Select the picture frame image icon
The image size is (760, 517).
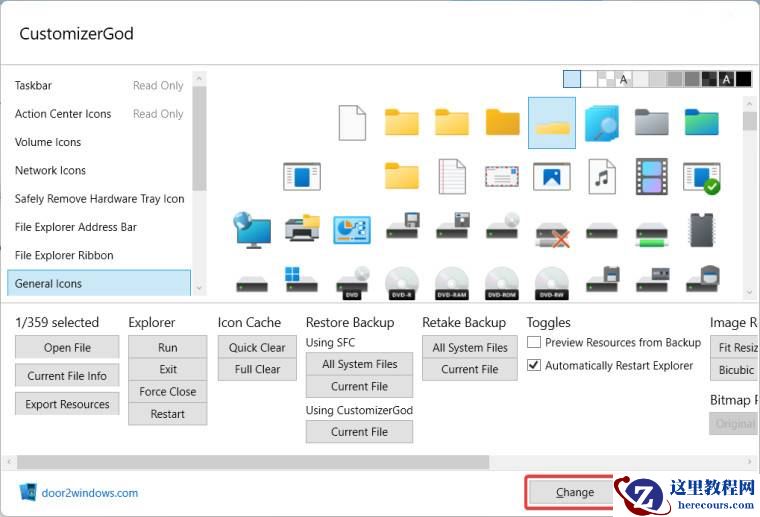point(552,176)
